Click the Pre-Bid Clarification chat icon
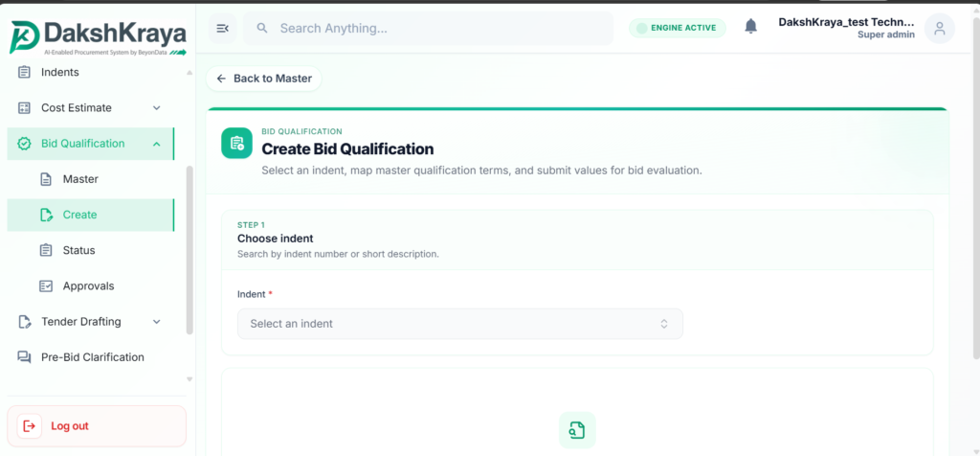980x456 pixels. 24,357
